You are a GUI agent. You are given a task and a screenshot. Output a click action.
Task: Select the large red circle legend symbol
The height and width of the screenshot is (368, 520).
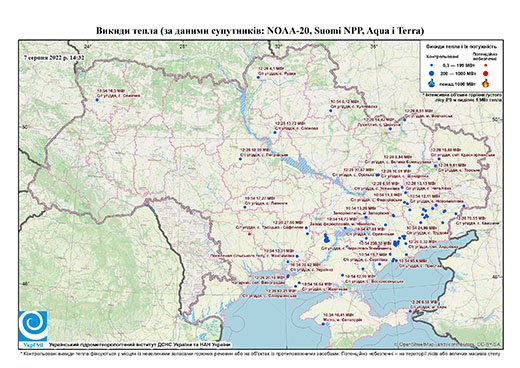click(485, 73)
